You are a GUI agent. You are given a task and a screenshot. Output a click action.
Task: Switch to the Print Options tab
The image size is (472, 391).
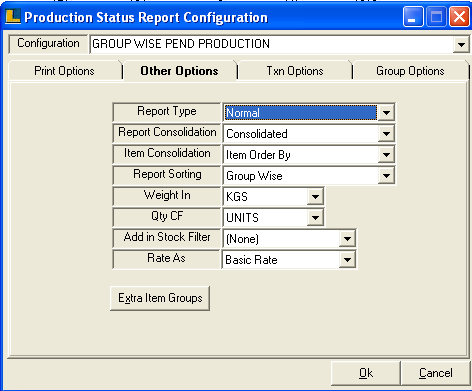point(64,71)
